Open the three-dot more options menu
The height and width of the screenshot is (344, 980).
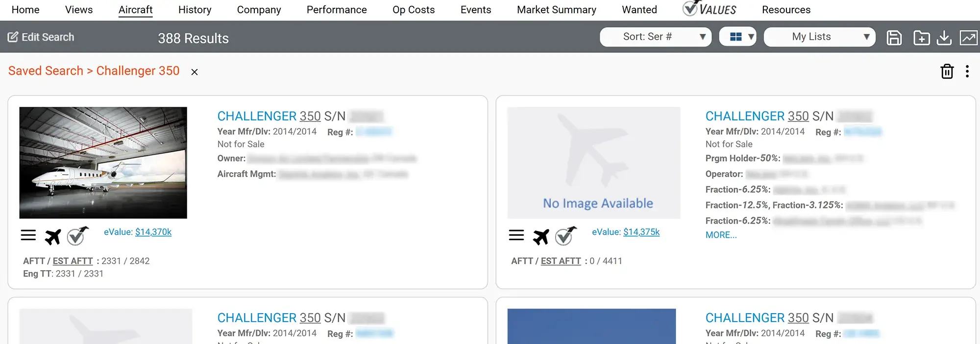tap(967, 71)
